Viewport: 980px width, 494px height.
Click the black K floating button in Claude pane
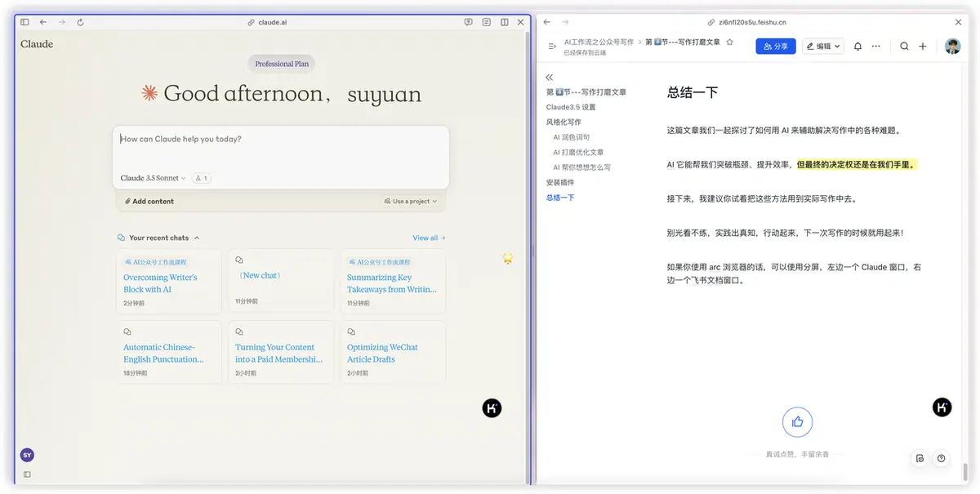492,408
